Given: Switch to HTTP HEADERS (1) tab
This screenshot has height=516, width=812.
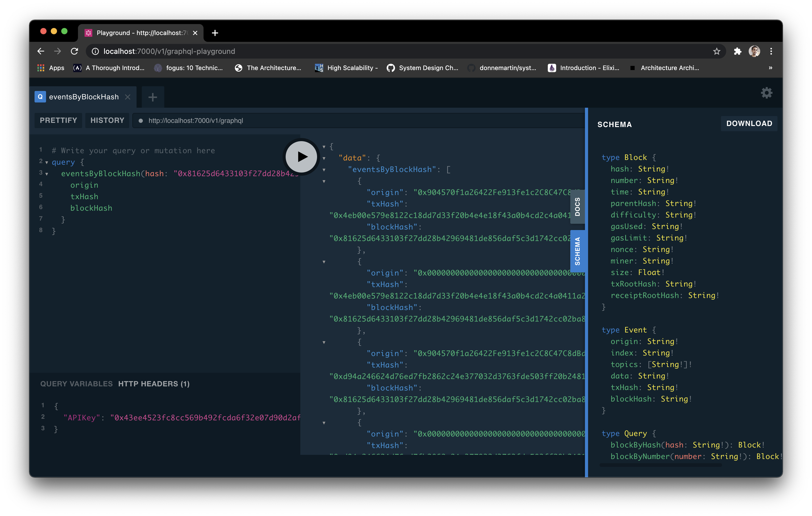Looking at the screenshot, I should [x=154, y=384].
